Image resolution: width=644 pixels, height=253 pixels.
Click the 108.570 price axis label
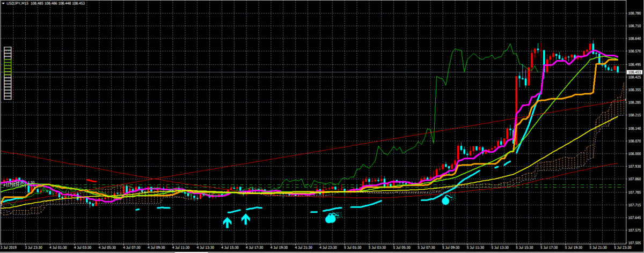point(634,51)
